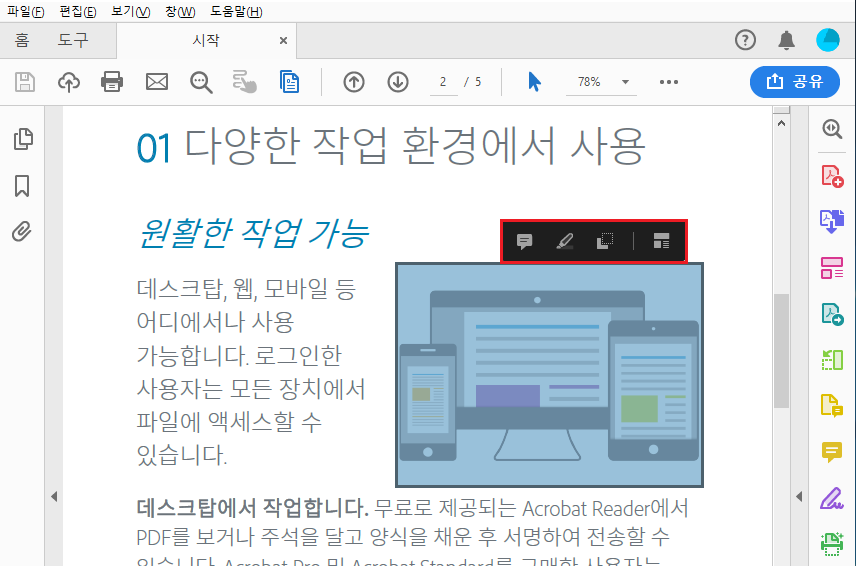Click the title 다양한 작업 환경에서 사용
This screenshot has height=566, width=856.
pyautogui.click(x=415, y=146)
